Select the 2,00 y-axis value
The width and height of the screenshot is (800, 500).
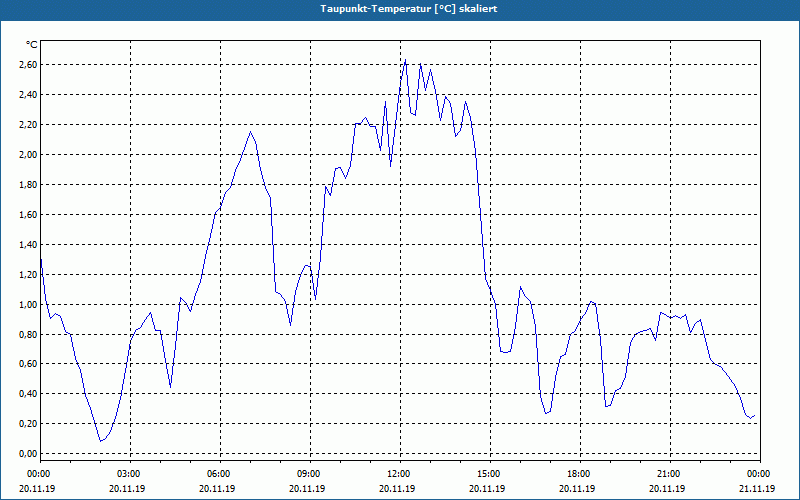point(29,155)
